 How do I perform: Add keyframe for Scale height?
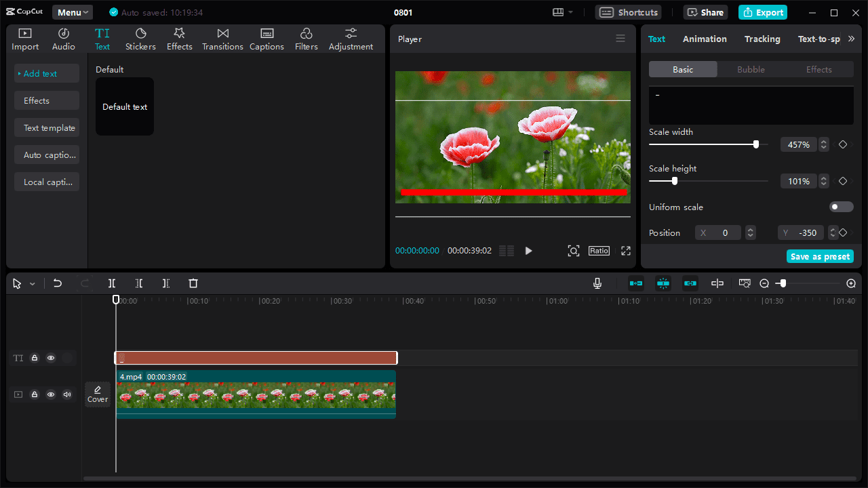pyautogui.click(x=843, y=181)
